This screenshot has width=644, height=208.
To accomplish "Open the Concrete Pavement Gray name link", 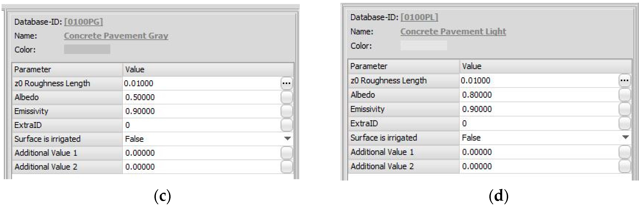I will point(116,36).
